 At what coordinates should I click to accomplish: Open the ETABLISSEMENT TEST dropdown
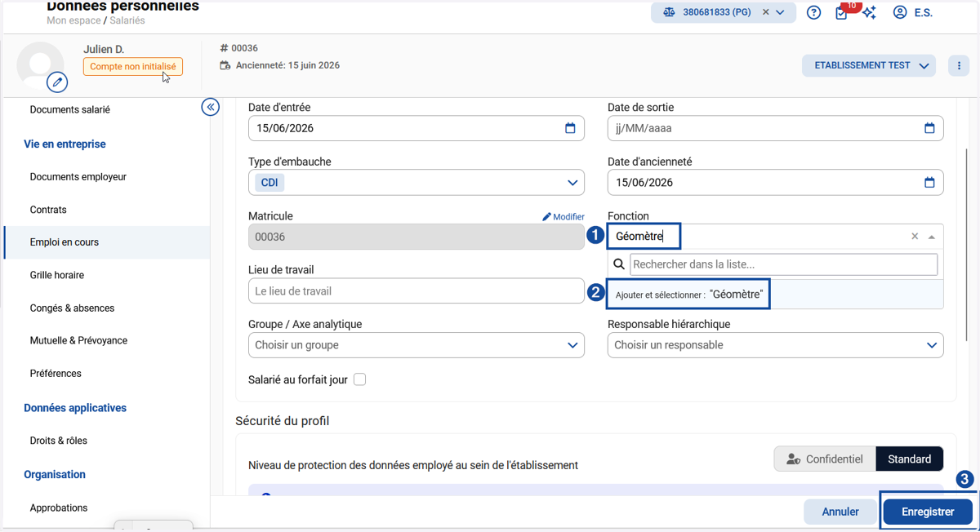tap(868, 66)
